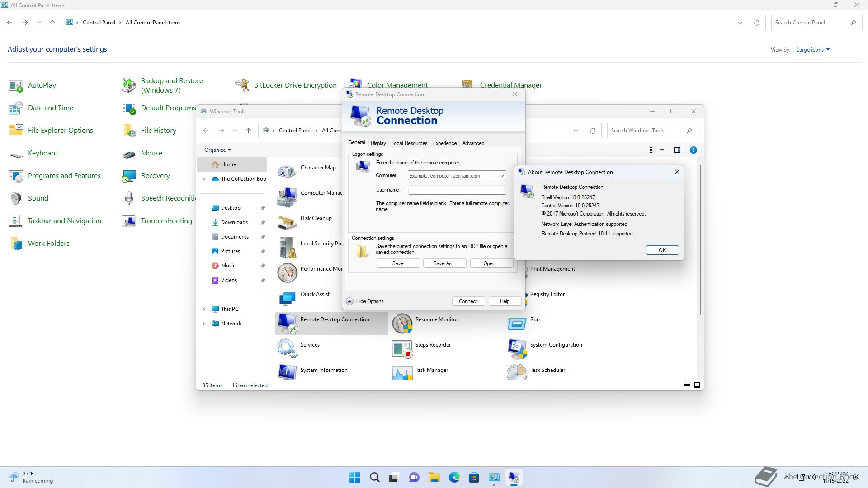The height and width of the screenshot is (488, 868).
Task: Switch Windows Tools to large thumbnails view
Action: (697, 385)
